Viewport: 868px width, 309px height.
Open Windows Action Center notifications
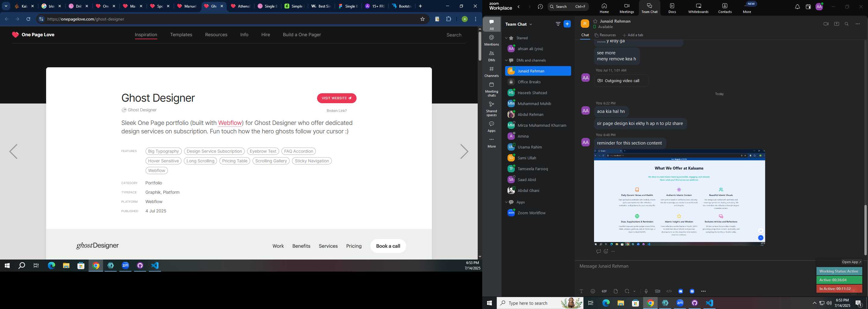(x=859, y=303)
